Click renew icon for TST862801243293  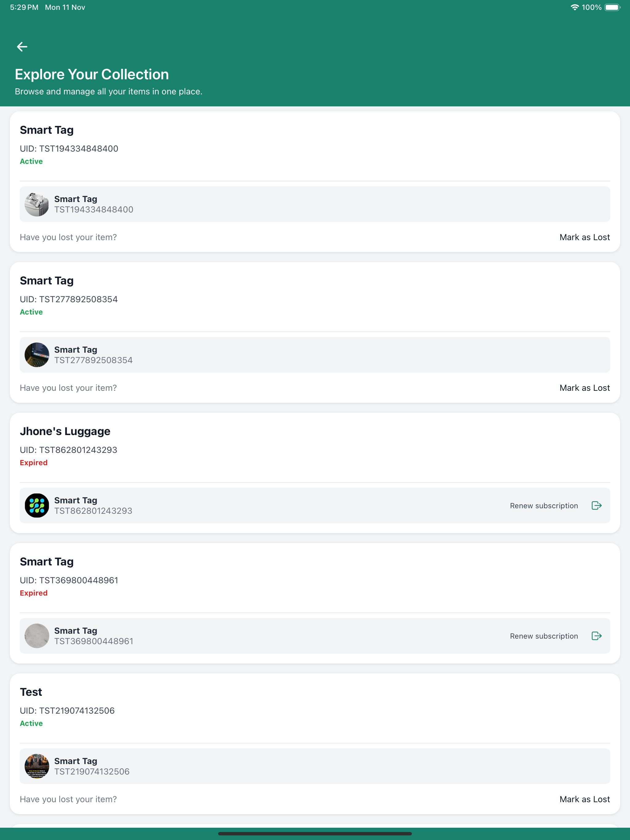596,505
